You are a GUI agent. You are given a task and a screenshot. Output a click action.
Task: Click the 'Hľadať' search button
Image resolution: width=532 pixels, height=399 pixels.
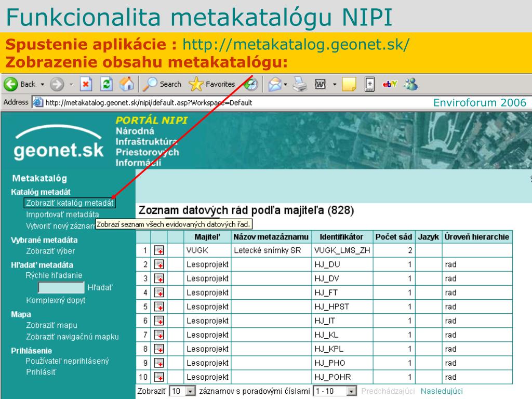(100, 287)
